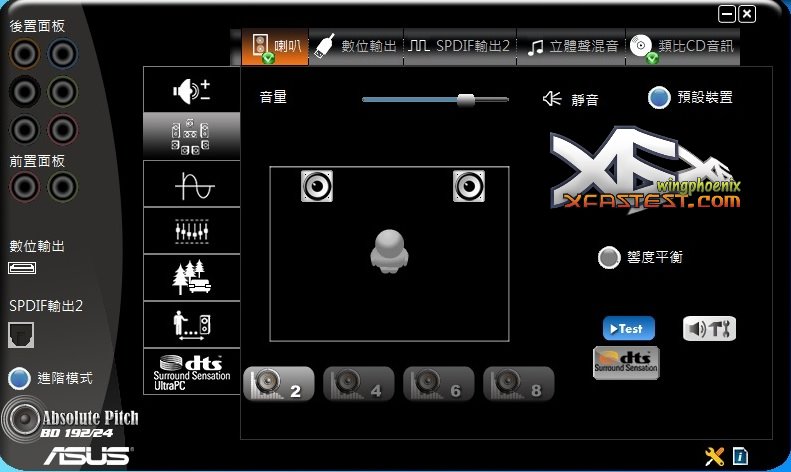Click the pink rear panel jack
Screen dimensions: 791x472
pos(63,130)
